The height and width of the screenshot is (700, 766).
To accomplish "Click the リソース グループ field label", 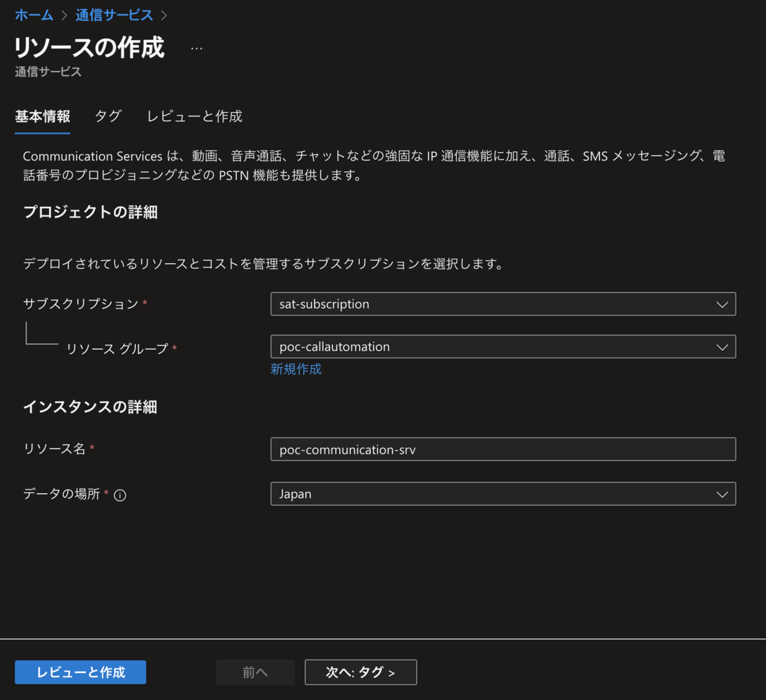I will tap(117, 349).
